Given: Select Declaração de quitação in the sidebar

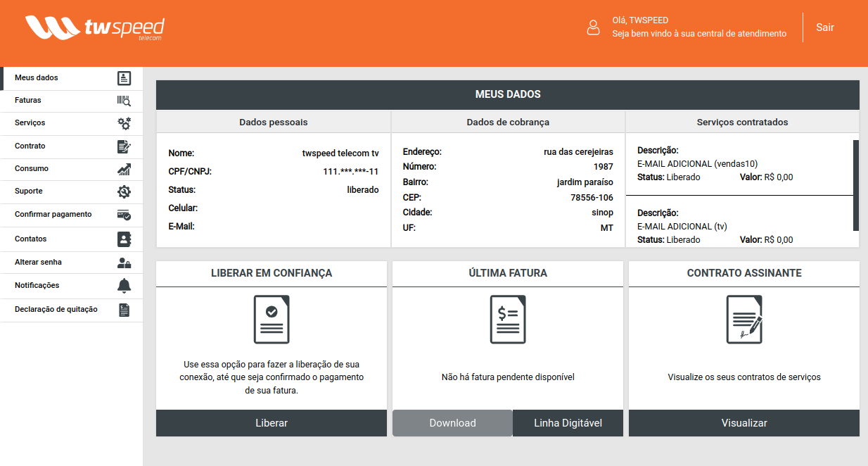Looking at the screenshot, I should tap(72, 310).
